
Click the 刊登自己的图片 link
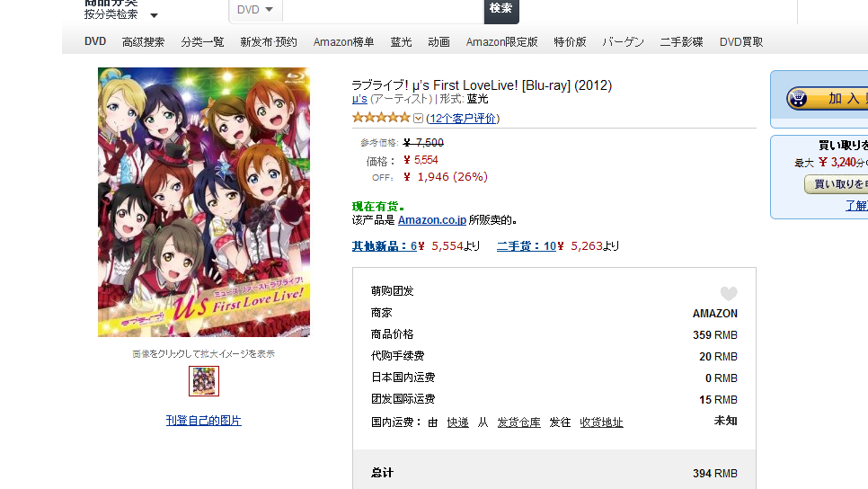204,421
